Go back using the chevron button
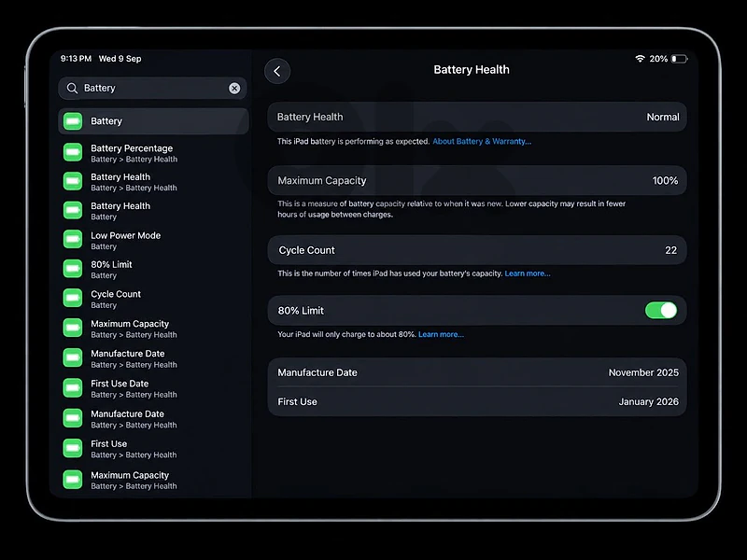 point(277,72)
